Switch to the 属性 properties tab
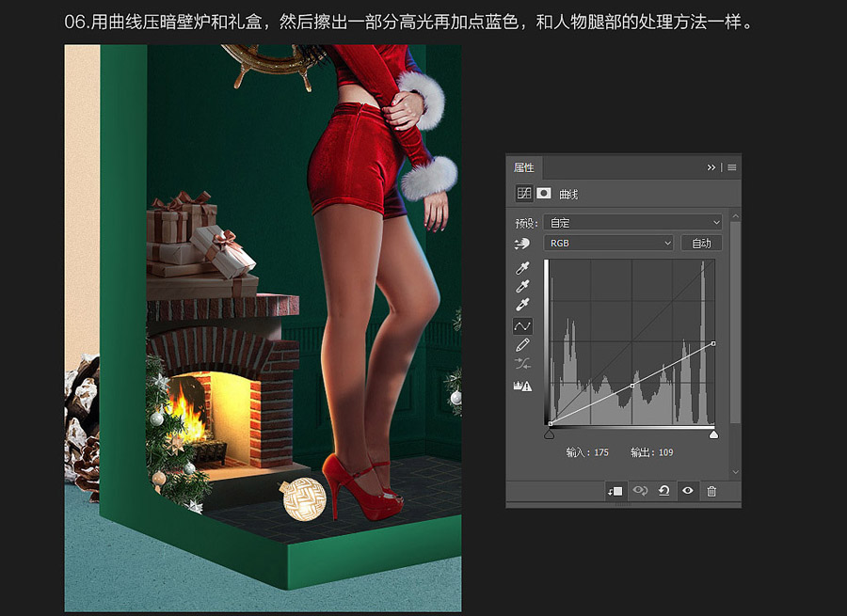This screenshot has height=616, width=847. tap(523, 167)
